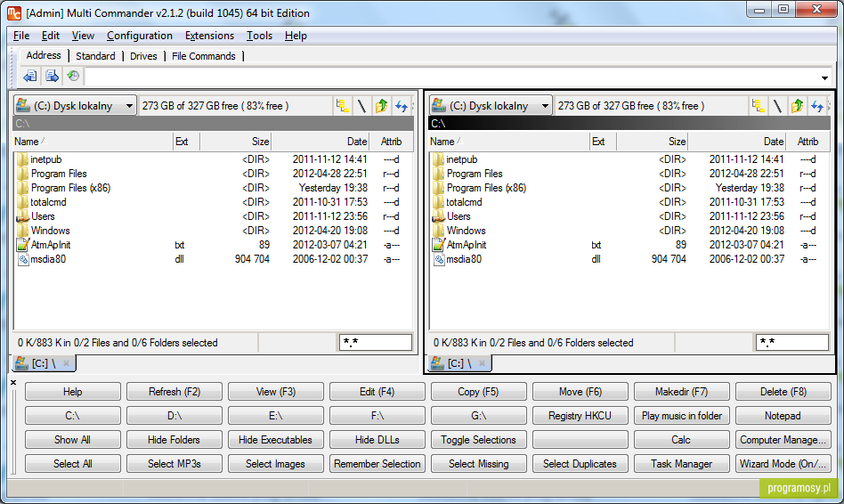Click right panel filter field showing *.*
Image resolution: width=844 pixels, height=504 pixels.
[x=792, y=342]
